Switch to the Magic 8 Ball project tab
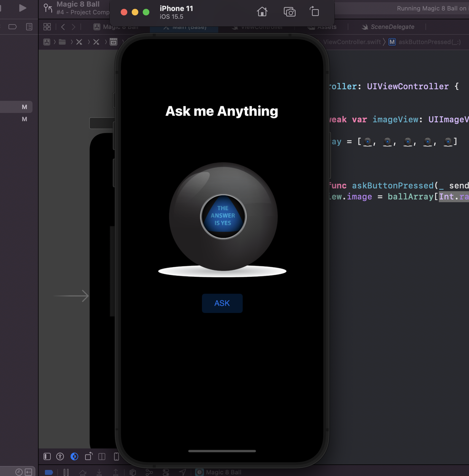 click(x=116, y=27)
